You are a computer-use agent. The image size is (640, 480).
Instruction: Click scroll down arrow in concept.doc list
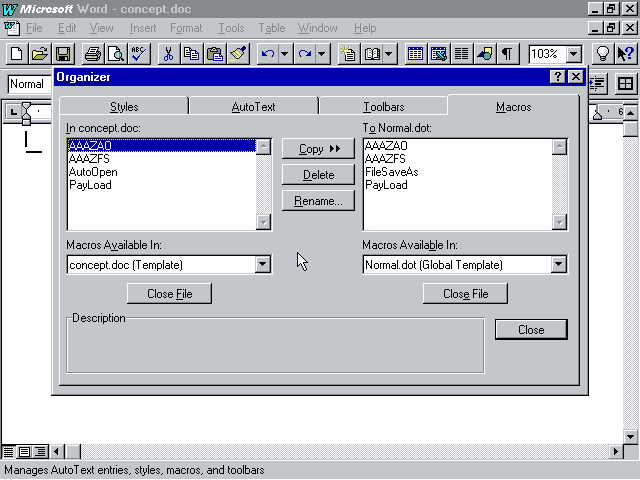(264, 222)
